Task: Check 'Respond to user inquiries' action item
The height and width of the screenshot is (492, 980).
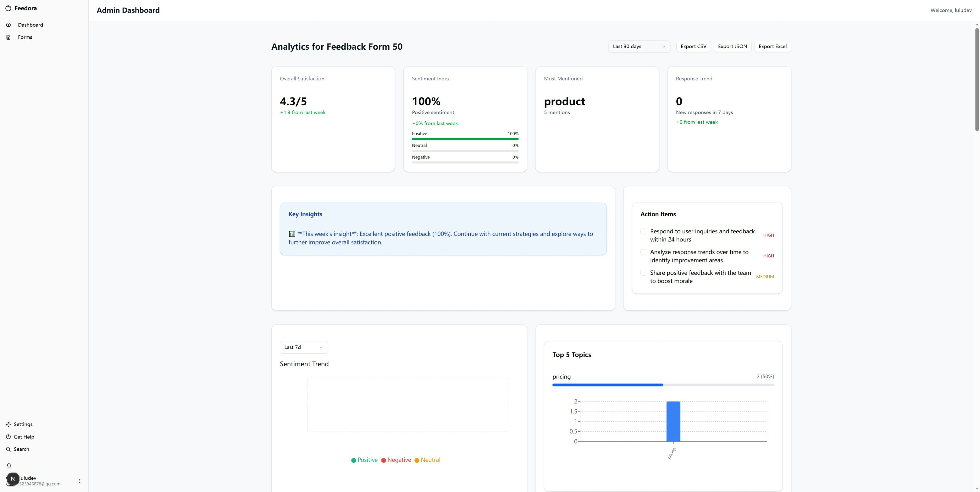Action: pyautogui.click(x=643, y=232)
